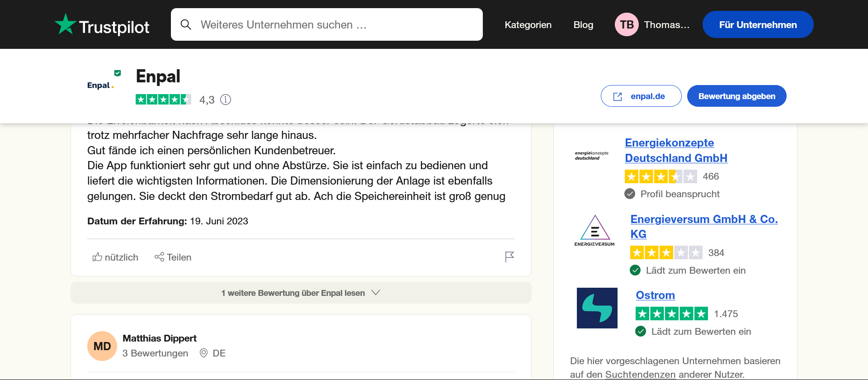Open the rating info icon beside 4,3

pyautogui.click(x=225, y=100)
